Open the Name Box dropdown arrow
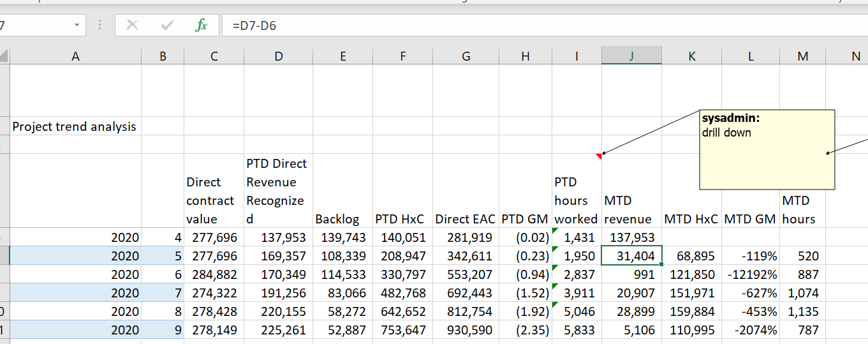868x344 pixels. [x=77, y=26]
